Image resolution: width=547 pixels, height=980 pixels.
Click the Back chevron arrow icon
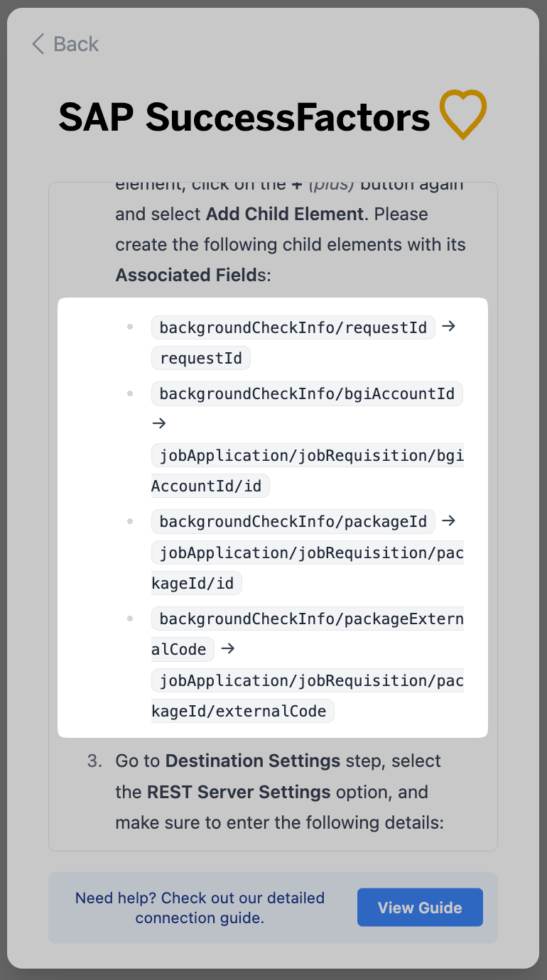point(38,44)
